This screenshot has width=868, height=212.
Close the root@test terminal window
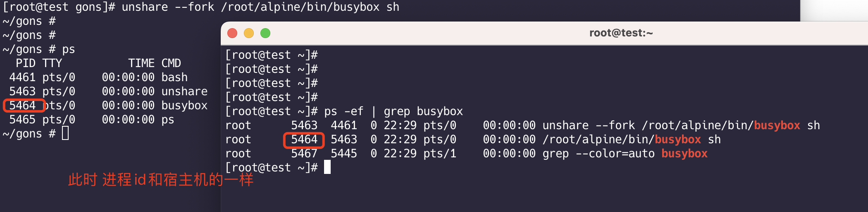(232, 33)
